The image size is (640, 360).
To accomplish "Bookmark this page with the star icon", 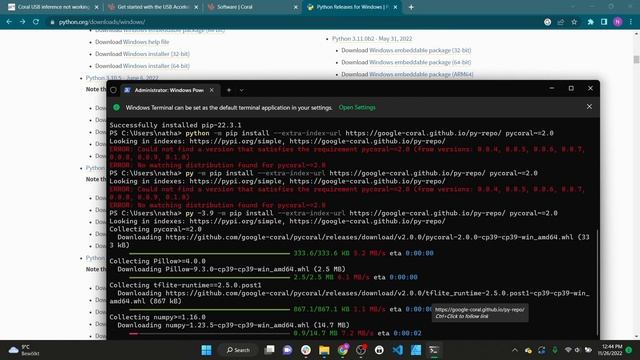I will pos(574,22).
